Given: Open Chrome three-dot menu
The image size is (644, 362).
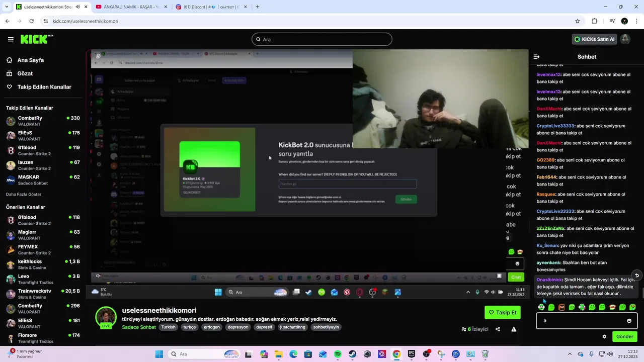Looking at the screenshot, I should 637,21.
